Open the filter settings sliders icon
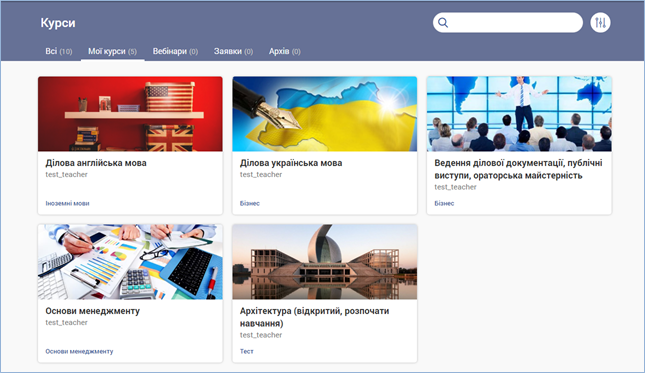Viewport: 645px width, 373px height. pos(600,23)
